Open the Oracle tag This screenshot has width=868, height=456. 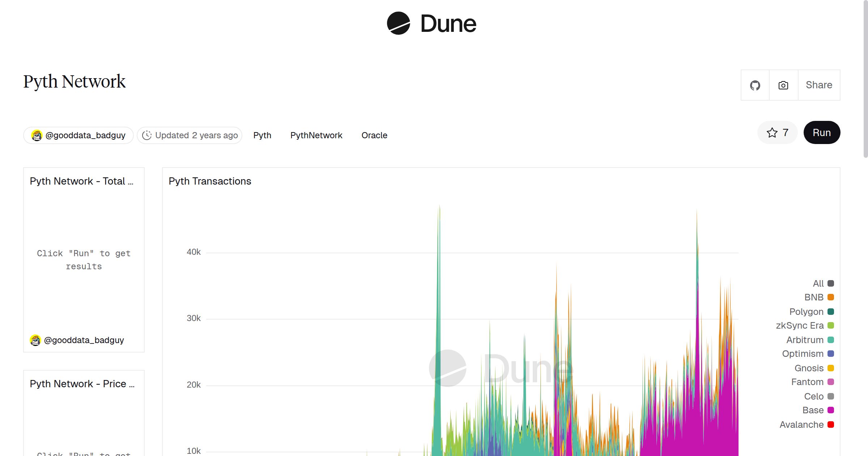374,135
